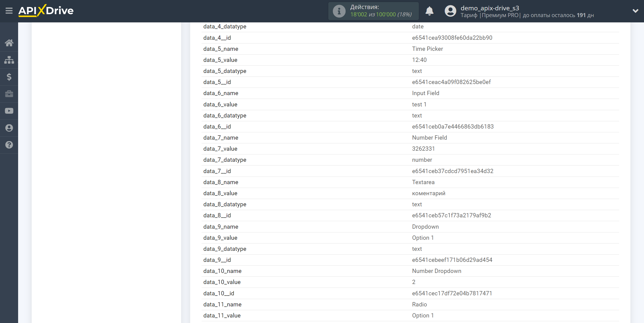Viewport: 644px width, 323px height.
Task: Select the data_7_name label
Action: [x=221, y=138]
